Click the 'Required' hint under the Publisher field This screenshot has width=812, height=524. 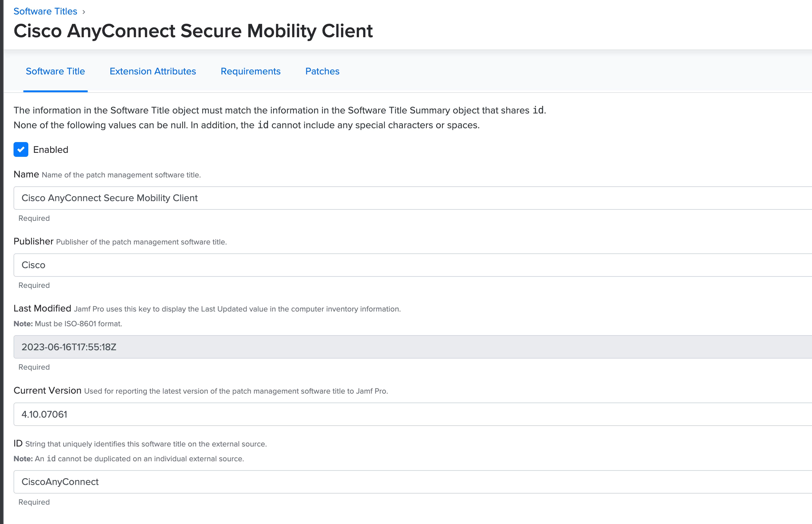click(34, 285)
